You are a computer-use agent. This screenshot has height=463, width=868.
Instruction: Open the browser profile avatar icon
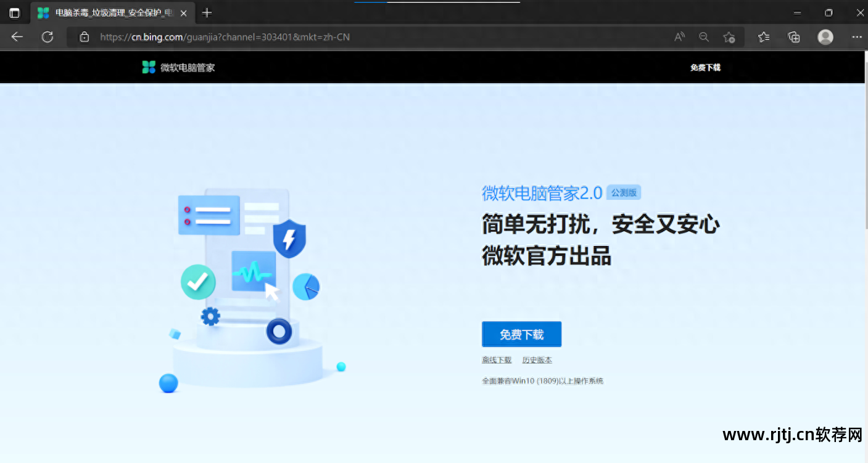pos(825,37)
